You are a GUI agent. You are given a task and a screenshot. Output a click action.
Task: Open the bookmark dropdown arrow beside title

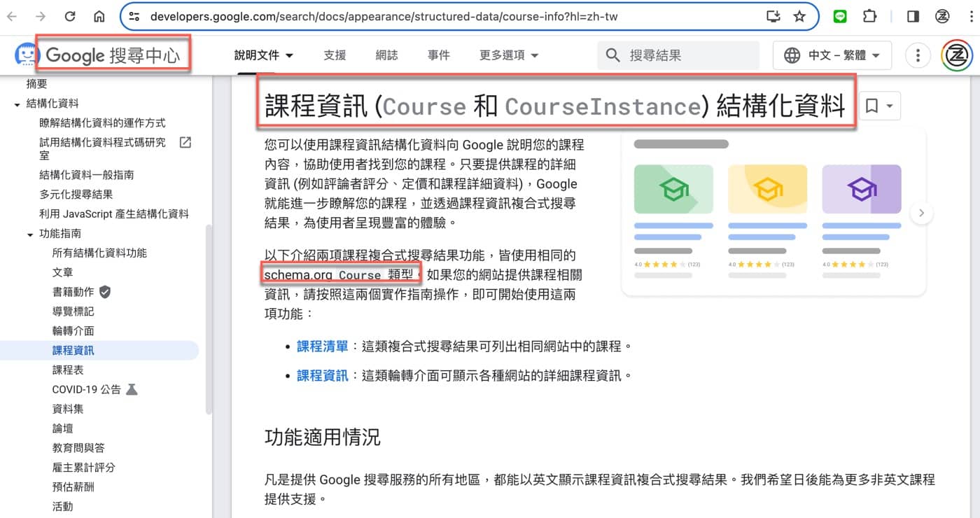(x=890, y=106)
